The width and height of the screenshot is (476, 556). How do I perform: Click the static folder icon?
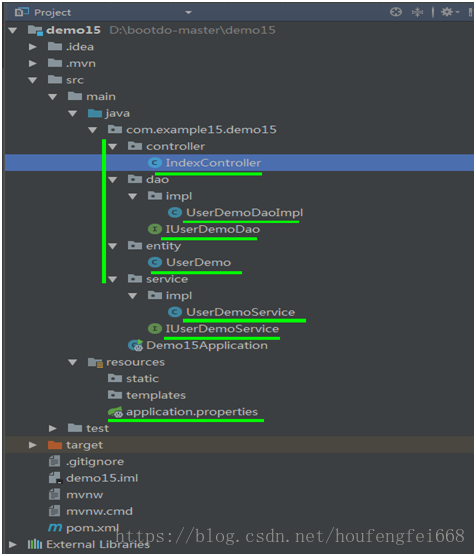[115, 379]
